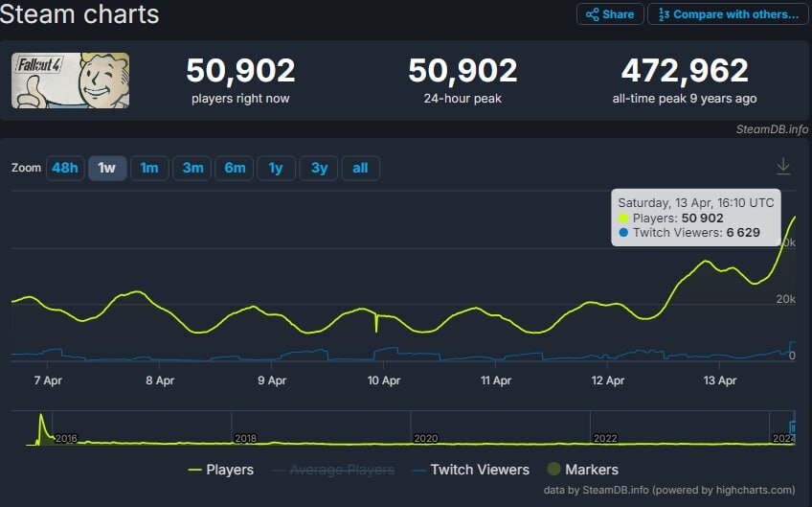Viewport: 812px width, 507px height.
Task: Click the Steam charts heading
Action: (79, 14)
